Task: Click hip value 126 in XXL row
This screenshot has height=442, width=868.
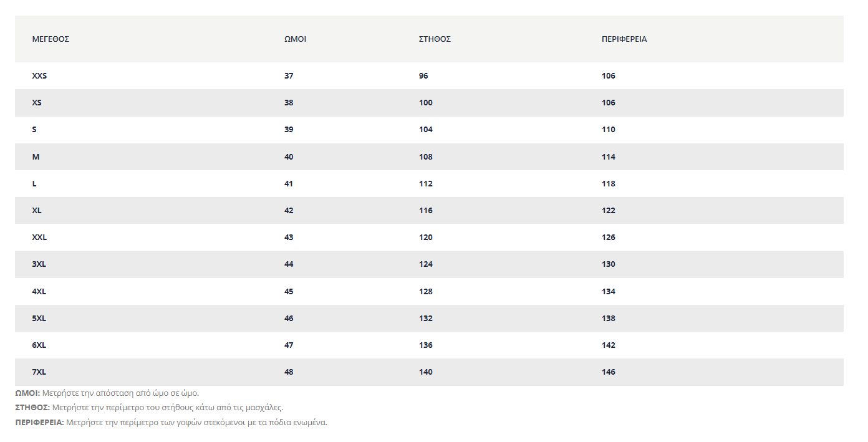Action: pos(609,237)
